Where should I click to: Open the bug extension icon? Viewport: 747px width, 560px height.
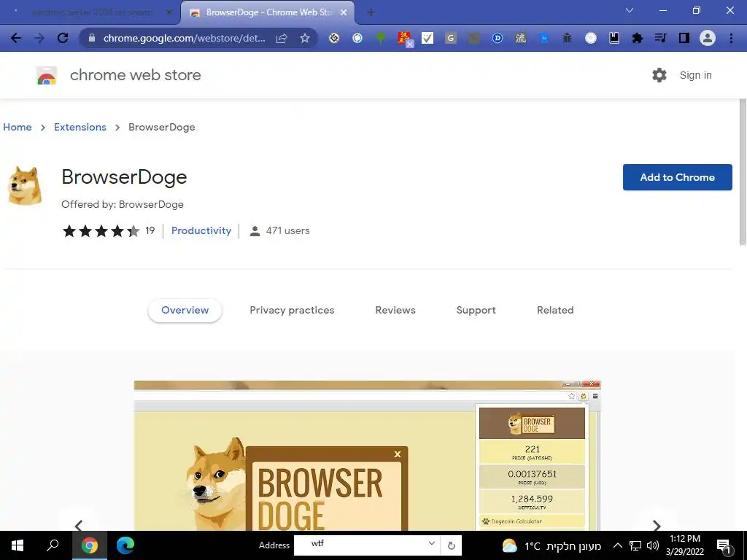(567, 38)
